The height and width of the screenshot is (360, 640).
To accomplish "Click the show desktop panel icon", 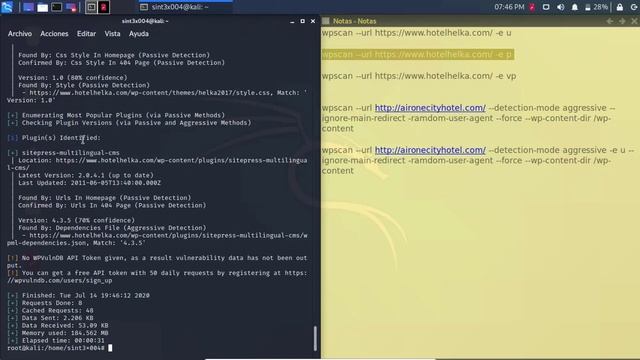I will (x=28, y=7).
